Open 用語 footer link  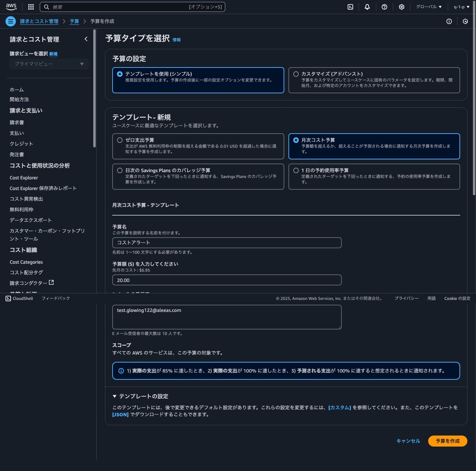pos(432,299)
